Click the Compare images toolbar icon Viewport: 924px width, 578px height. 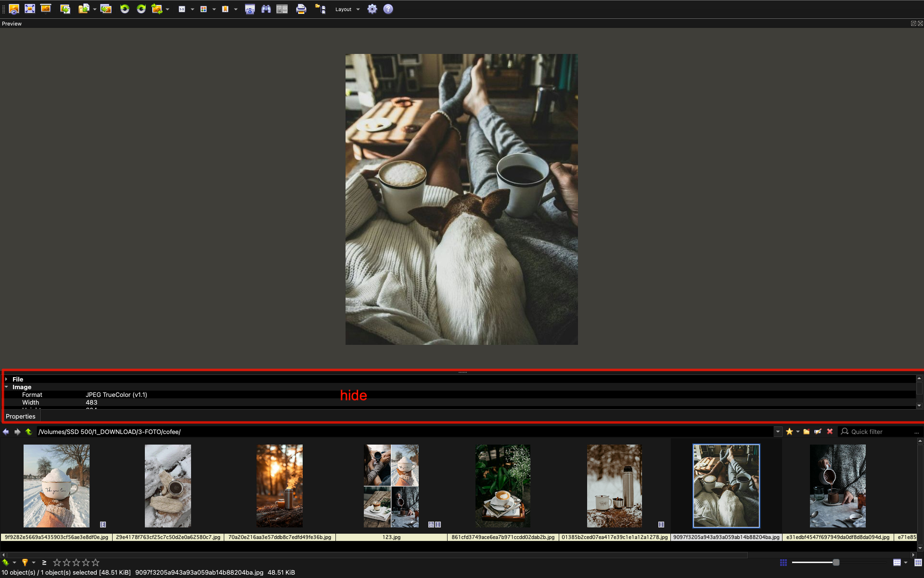282,9
